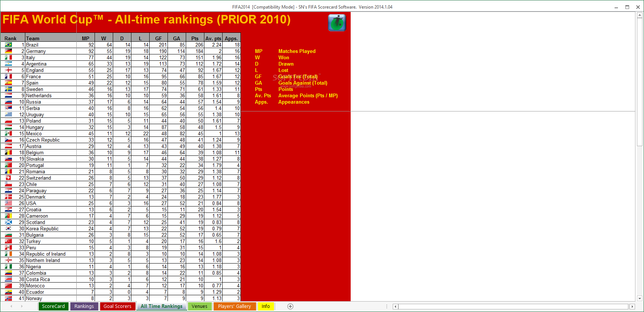The height and width of the screenshot is (312, 644).
Task: Click the Brazil flag icon
Action: pos(8,45)
